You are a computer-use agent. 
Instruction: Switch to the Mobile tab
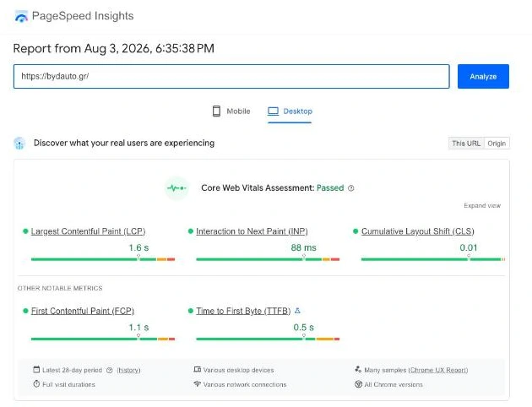coord(231,111)
